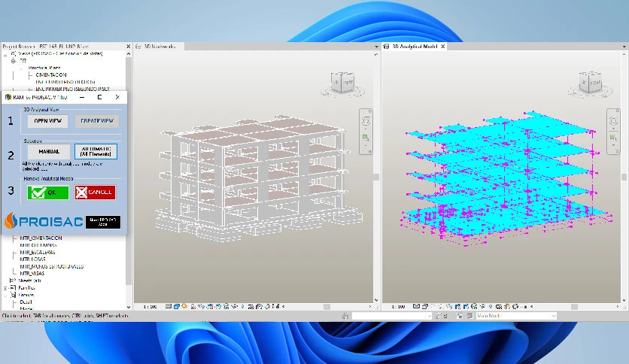This screenshot has height=364, width=629.
Task: Click the Worksets icon in the status bar
Action: click(345, 316)
